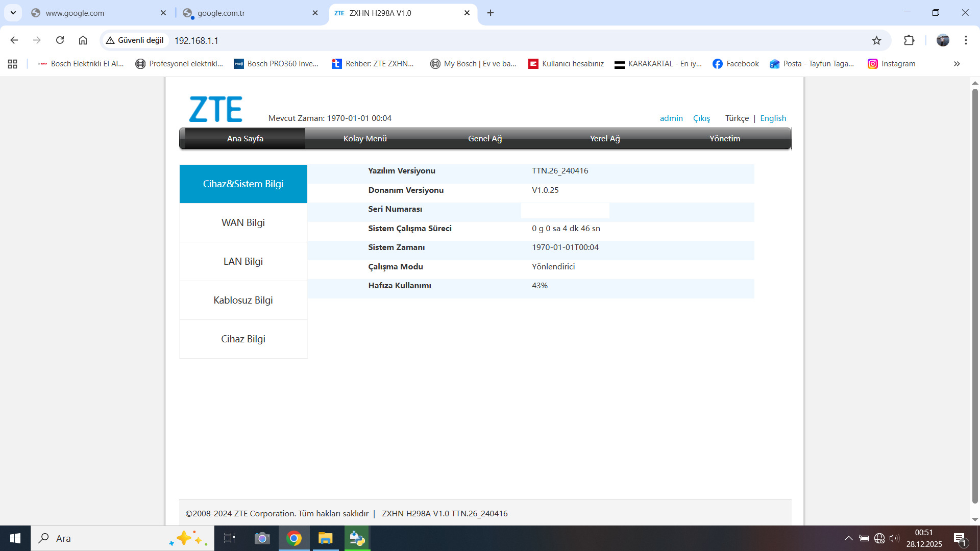This screenshot has height=551, width=980.
Task: Open the Profesyonel elektrikl... bookmark
Action: pos(179,64)
